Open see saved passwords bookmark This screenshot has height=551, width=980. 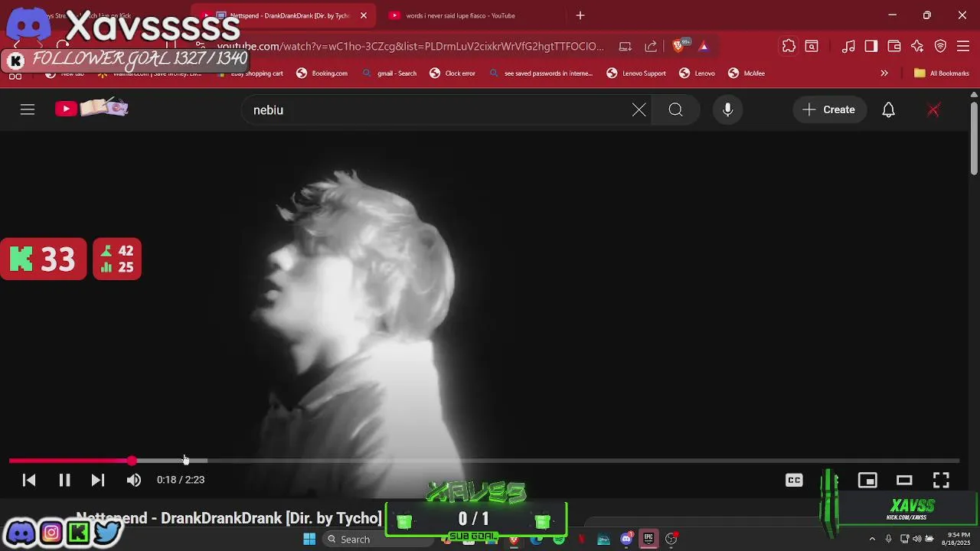click(541, 73)
